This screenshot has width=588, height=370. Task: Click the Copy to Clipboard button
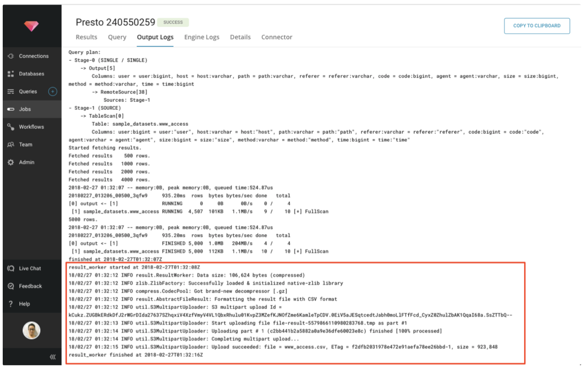point(537,26)
